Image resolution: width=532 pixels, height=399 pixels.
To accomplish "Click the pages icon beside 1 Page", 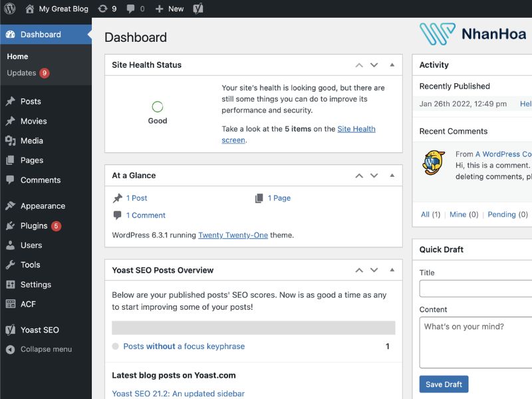I will point(259,198).
